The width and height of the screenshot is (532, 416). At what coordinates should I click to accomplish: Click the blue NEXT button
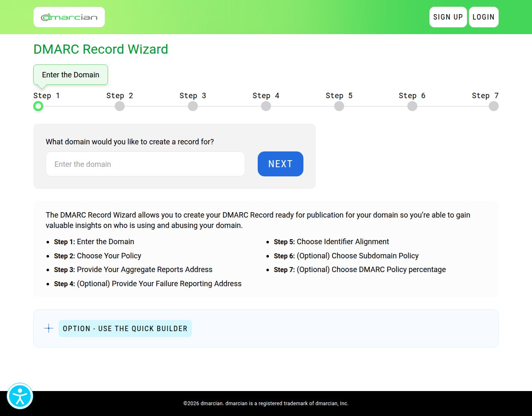(x=281, y=164)
